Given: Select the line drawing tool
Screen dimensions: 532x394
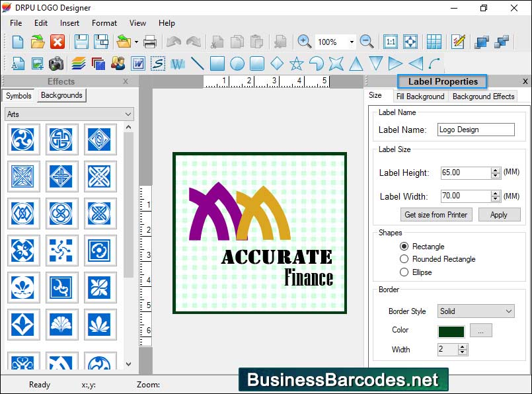Looking at the screenshot, I should pos(196,64).
